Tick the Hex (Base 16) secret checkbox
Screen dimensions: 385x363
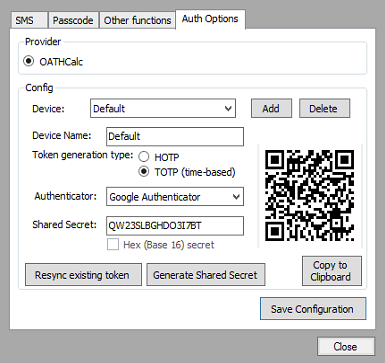[113, 245]
